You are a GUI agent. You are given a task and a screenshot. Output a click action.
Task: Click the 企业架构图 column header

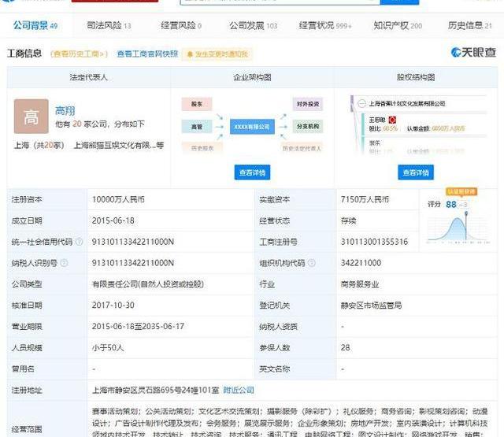(252, 77)
